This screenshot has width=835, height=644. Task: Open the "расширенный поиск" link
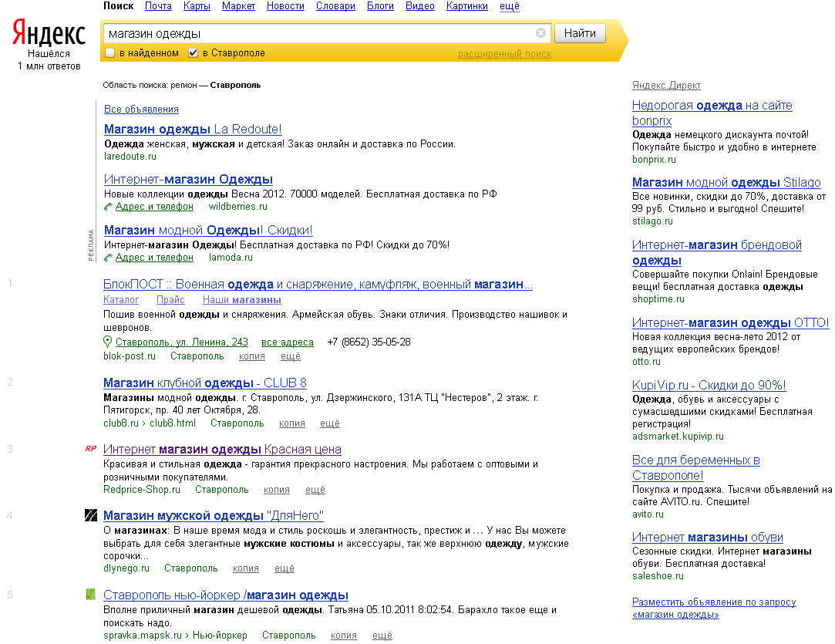pyautogui.click(x=504, y=54)
